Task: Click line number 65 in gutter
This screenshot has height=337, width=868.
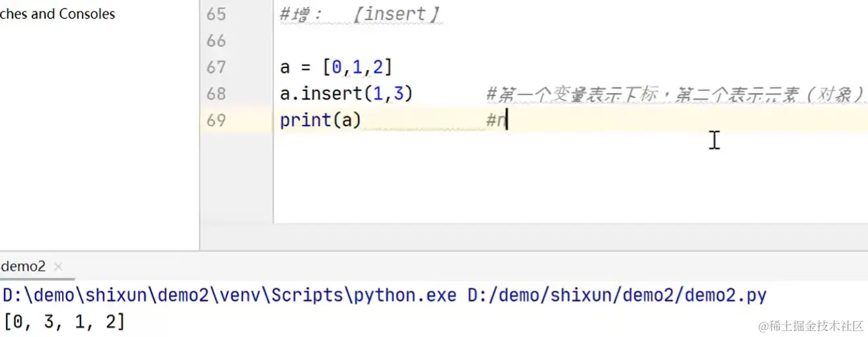Action: 216,14
